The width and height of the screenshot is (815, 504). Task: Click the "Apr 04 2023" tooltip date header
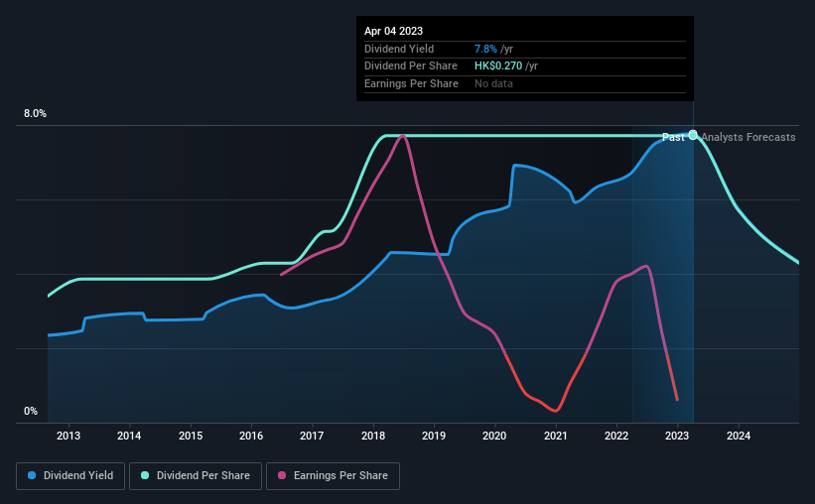(393, 31)
